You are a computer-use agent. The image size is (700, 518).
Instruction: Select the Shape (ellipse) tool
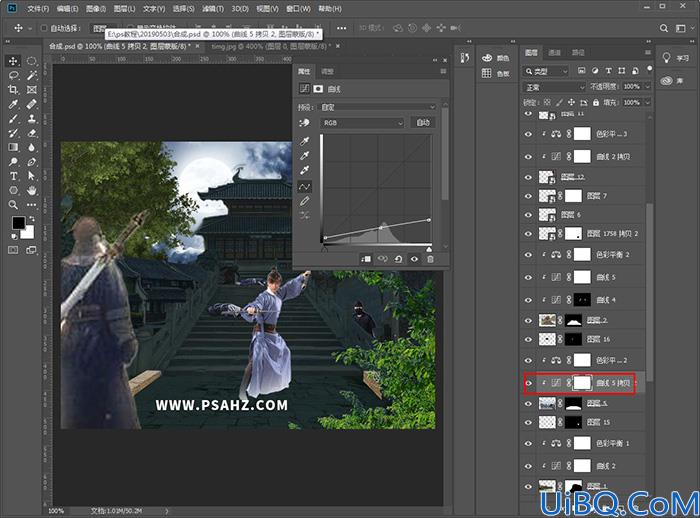[13, 190]
